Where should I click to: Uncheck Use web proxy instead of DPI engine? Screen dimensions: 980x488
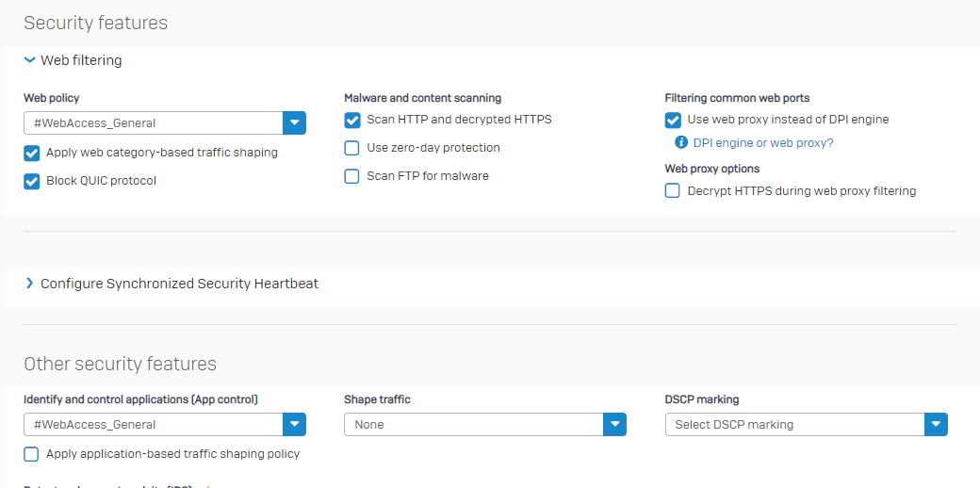(x=673, y=120)
